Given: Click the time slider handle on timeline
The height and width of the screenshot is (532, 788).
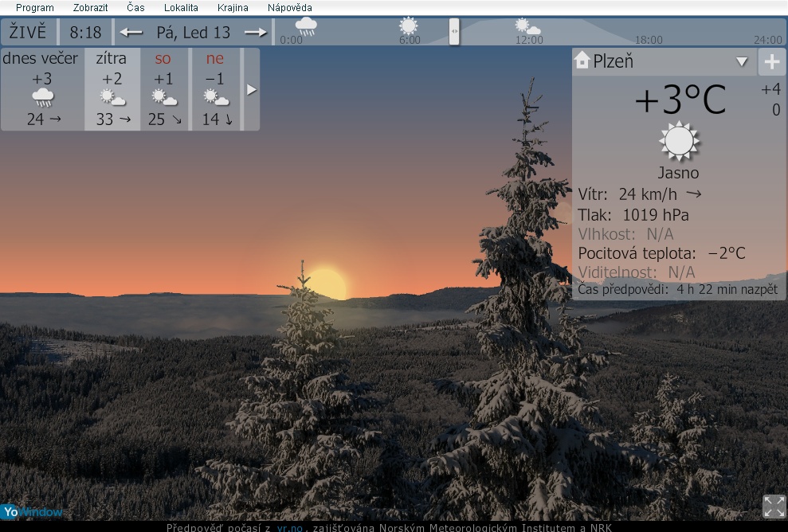Looking at the screenshot, I should 454,32.
